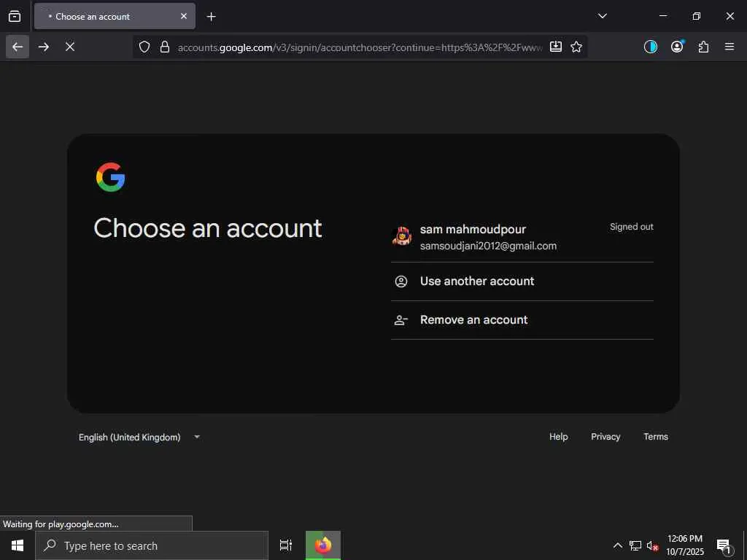Click the remove-person icon beside Remove an account
Viewport: 747px width, 560px height.
pos(401,320)
